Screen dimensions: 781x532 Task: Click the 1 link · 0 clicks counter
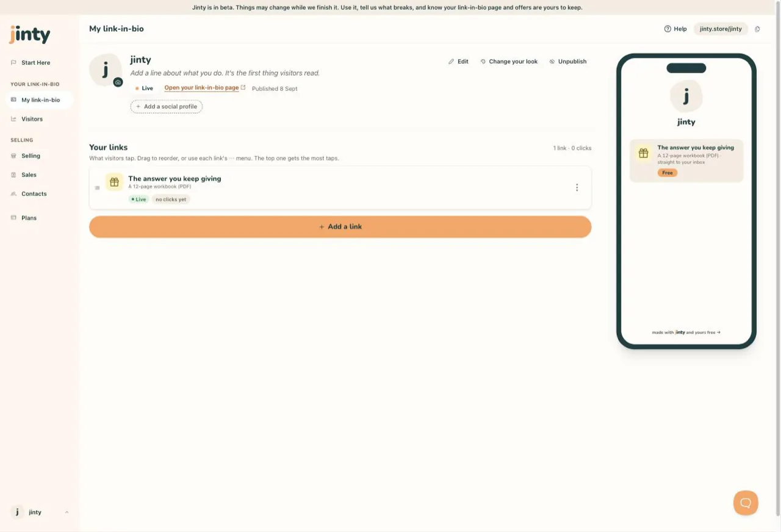coord(572,148)
